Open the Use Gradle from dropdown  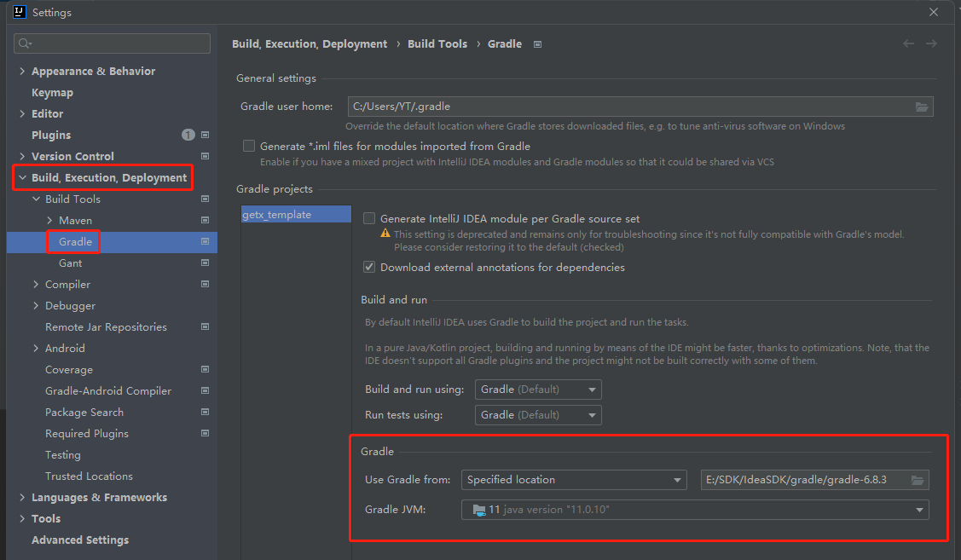(574, 480)
